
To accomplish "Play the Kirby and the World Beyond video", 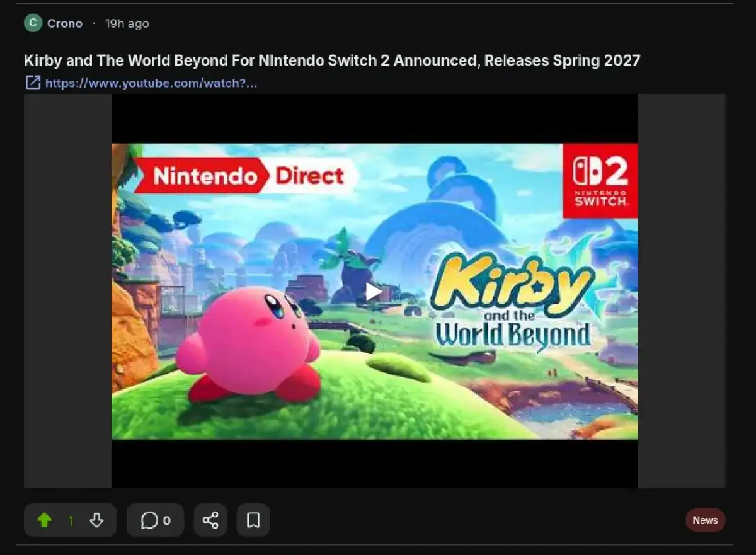I will [374, 291].
